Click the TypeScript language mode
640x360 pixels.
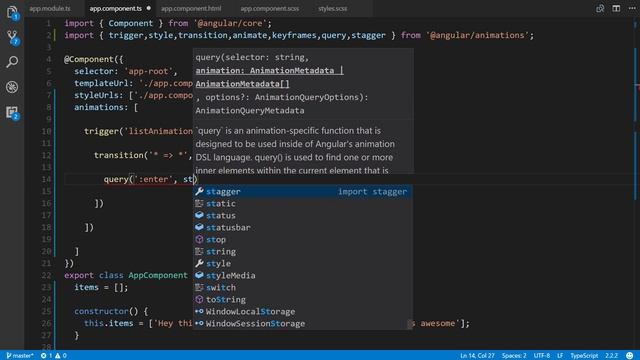click(584, 356)
